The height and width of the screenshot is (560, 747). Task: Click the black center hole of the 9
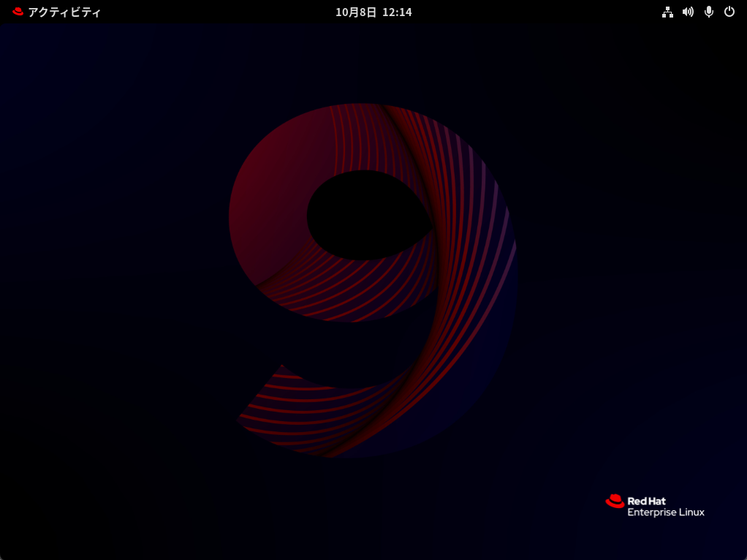pyautogui.click(x=365, y=214)
